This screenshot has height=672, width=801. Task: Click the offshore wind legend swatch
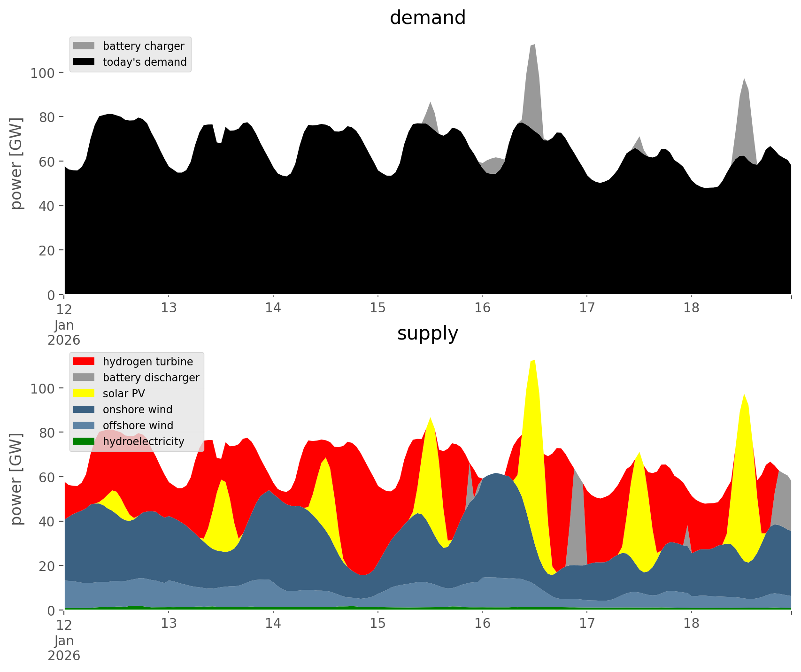pos(84,425)
